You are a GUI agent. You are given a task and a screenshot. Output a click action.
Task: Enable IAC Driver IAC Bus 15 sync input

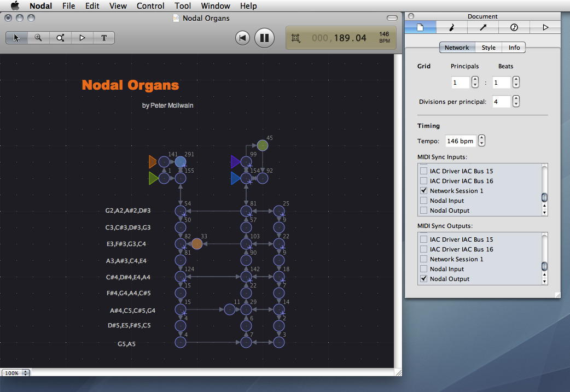423,171
